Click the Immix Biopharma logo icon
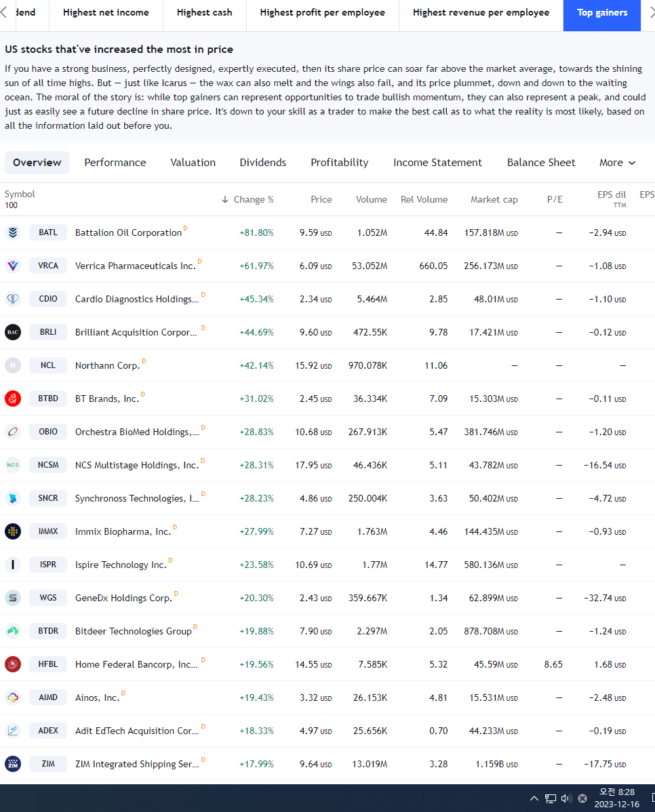This screenshot has width=655, height=812. pos(13,531)
